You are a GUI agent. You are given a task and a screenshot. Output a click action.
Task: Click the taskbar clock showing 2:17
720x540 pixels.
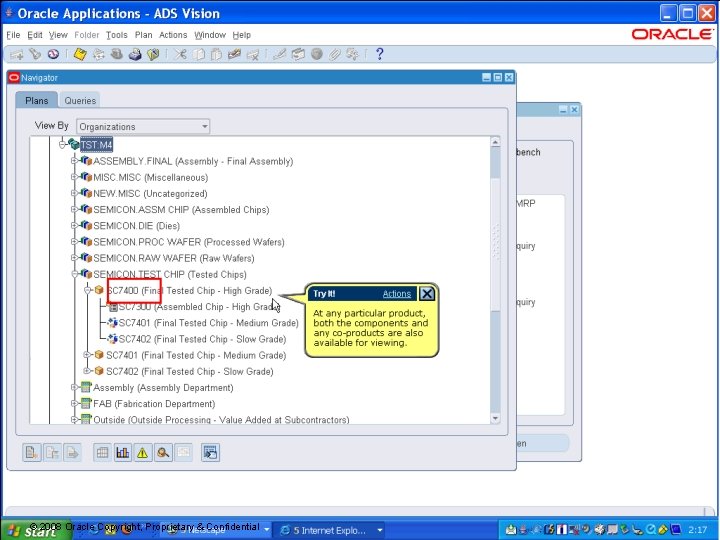coord(698,530)
